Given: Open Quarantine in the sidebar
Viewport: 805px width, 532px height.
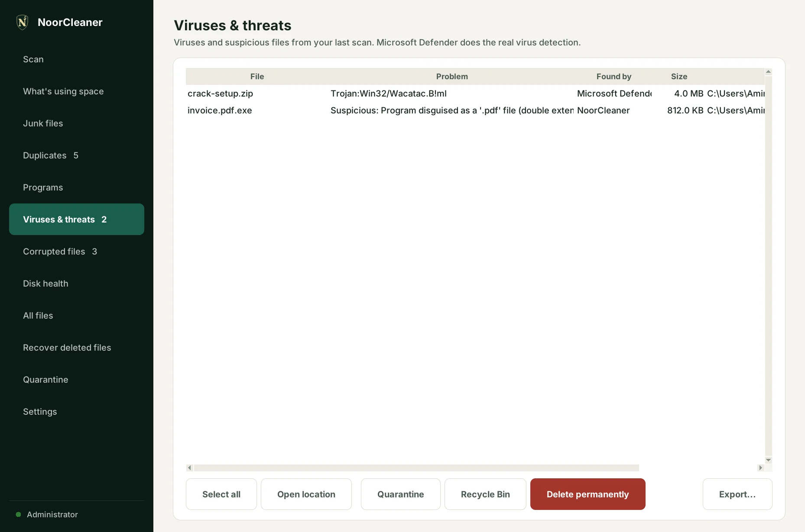Looking at the screenshot, I should (77, 380).
